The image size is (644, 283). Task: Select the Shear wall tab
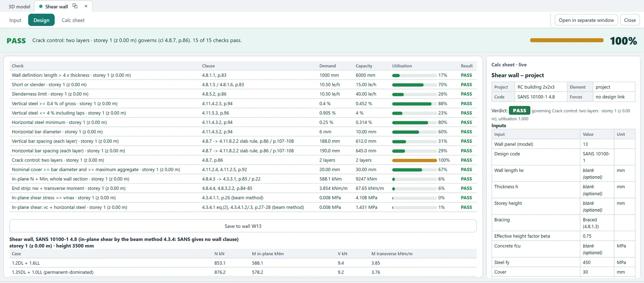coord(56,6)
